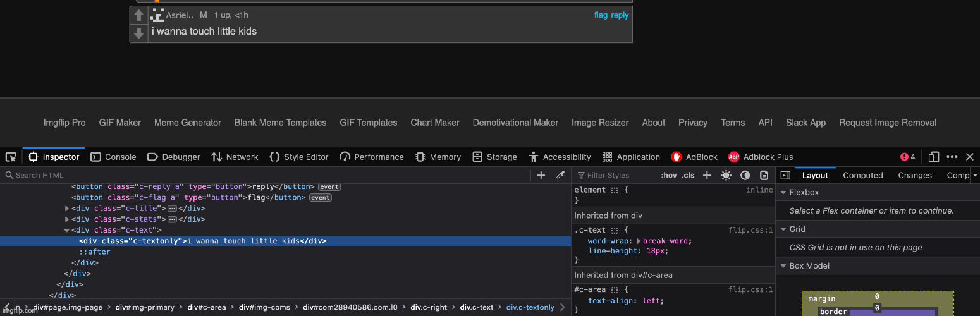The image size is (980, 316).
Task: Click the element picker icon in DevTools
Action: tap(11, 157)
